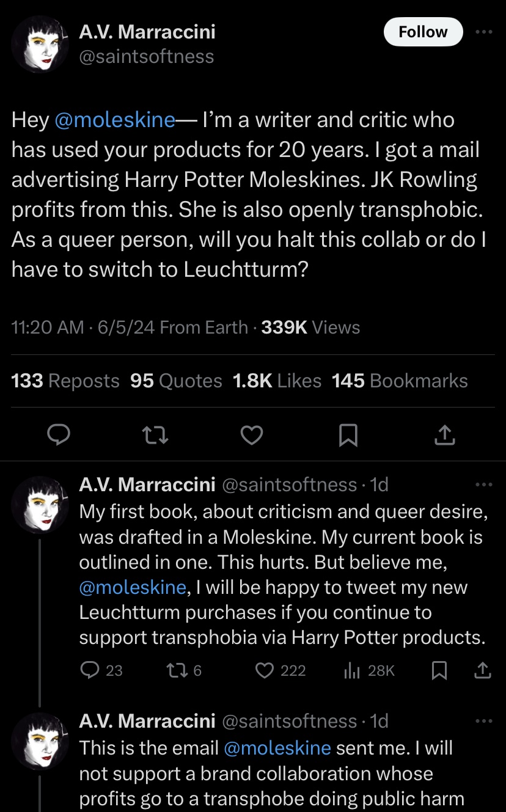
Task: Open more options on main tweet
Action: pyautogui.click(x=483, y=32)
